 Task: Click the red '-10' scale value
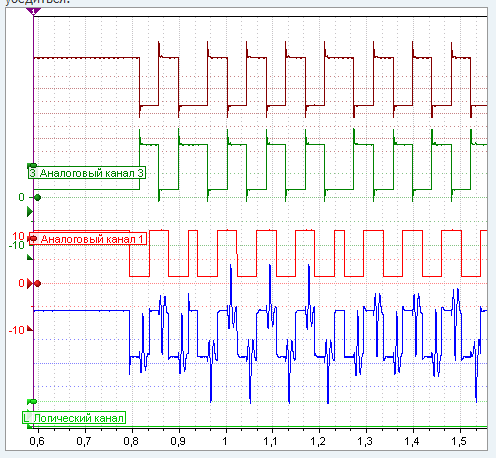[17, 330]
